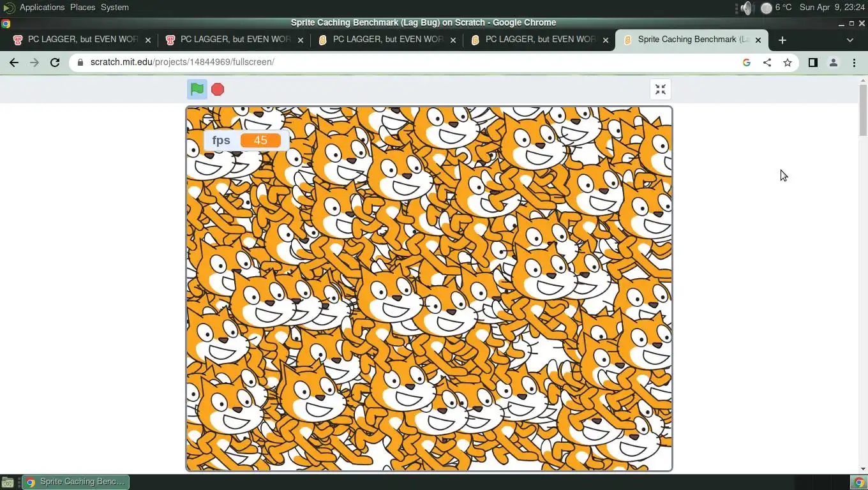The height and width of the screenshot is (490, 868).
Task: Open weather 6 °C indicator
Action: pyautogui.click(x=776, y=8)
